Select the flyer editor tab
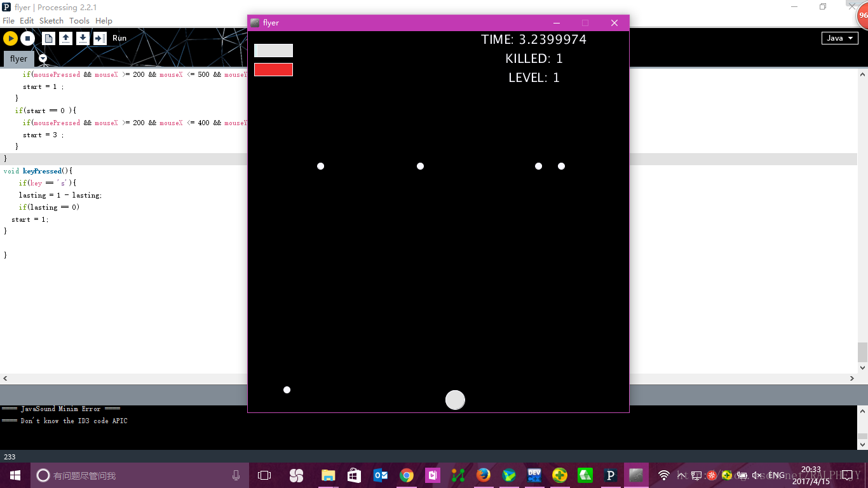The height and width of the screenshot is (488, 868). click(18, 59)
